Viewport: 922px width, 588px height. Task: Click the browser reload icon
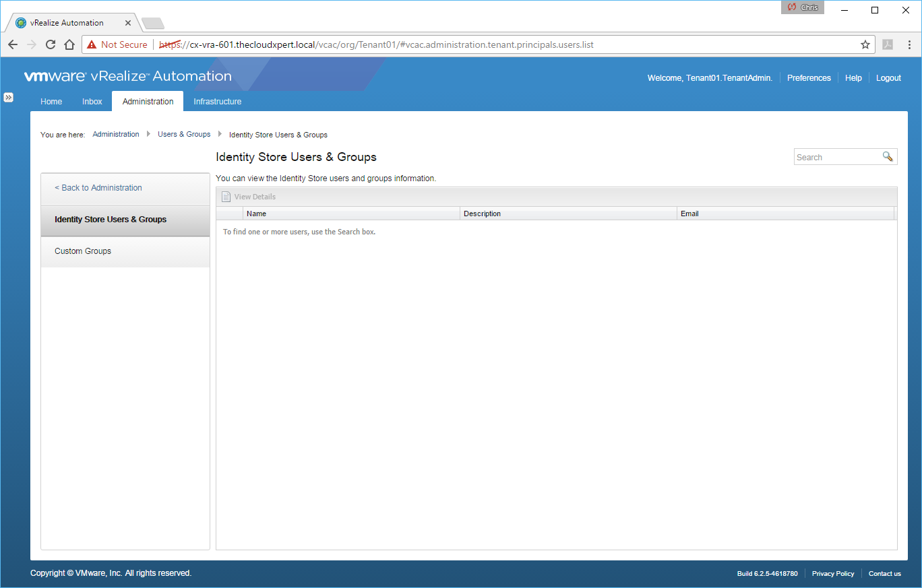[x=51, y=44]
